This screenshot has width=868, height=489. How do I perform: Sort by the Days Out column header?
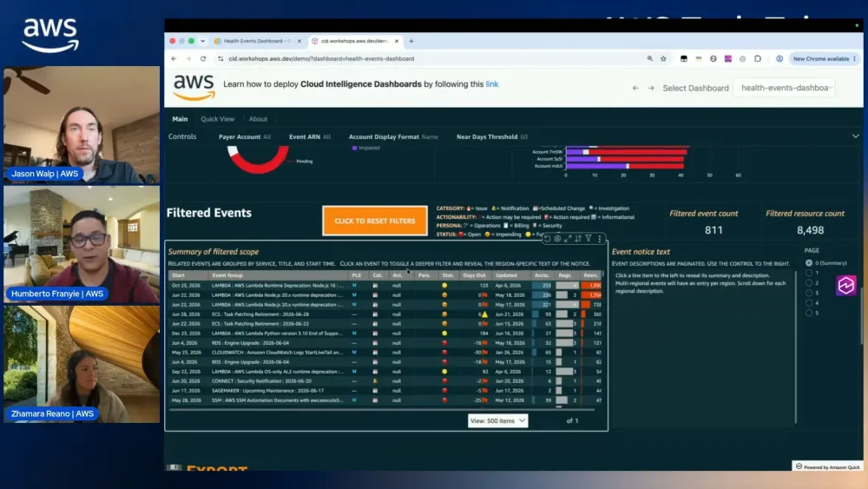coord(474,275)
